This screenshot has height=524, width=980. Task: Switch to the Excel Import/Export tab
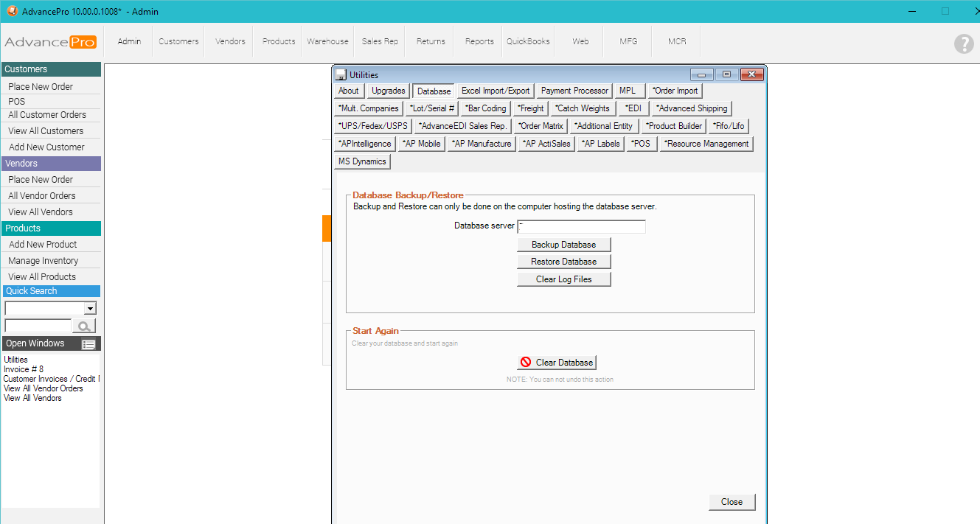click(x=496, y=91)
